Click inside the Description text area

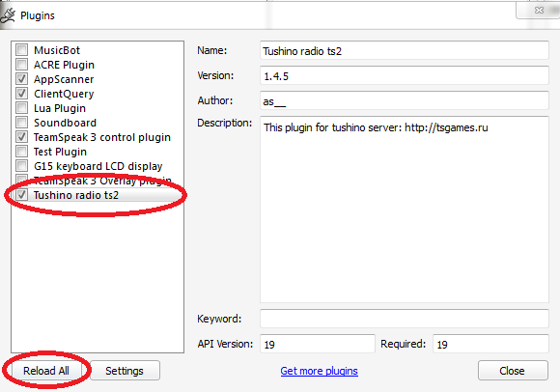tap(404, 210)
